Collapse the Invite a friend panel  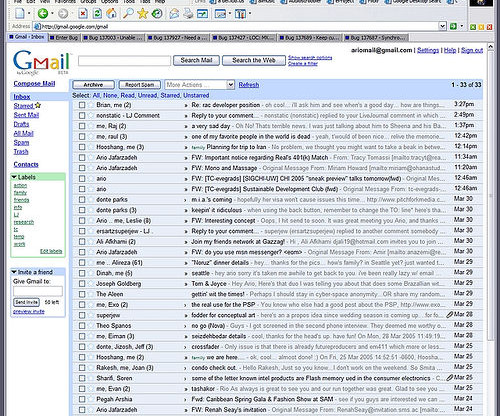(14, 272)
